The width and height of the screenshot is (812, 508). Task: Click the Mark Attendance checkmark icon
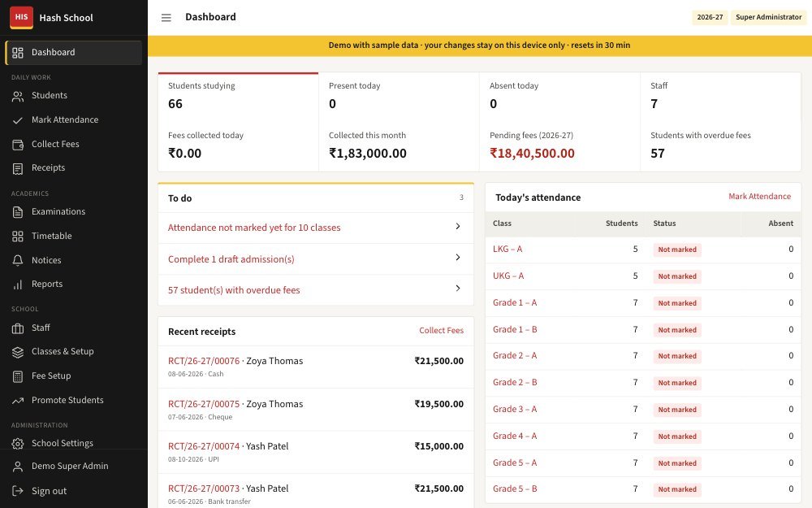point(18,120)
